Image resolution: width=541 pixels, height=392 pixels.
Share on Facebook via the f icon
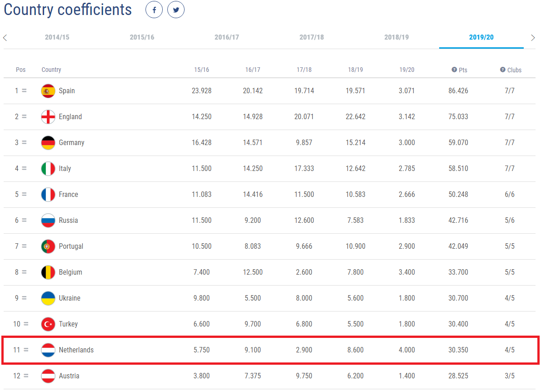154,10
